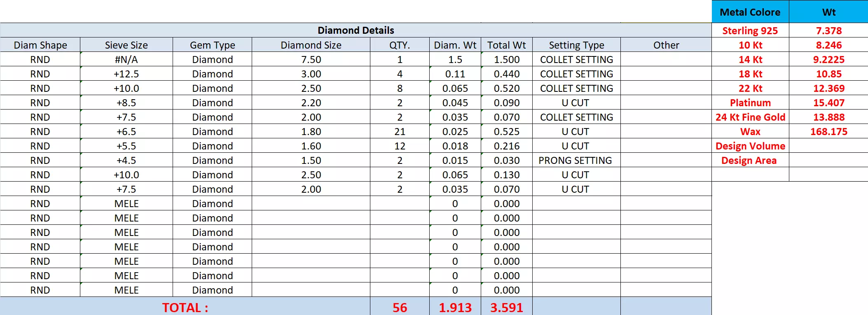Image resolution: width=868 pixels, height=315 pixels.
Task: Select the +12.5 sieve size cell
Action: (x=126, y=74)
